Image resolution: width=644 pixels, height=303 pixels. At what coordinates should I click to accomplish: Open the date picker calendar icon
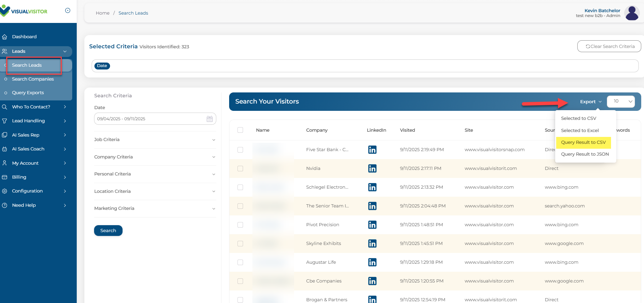click(x=210, y=119)
